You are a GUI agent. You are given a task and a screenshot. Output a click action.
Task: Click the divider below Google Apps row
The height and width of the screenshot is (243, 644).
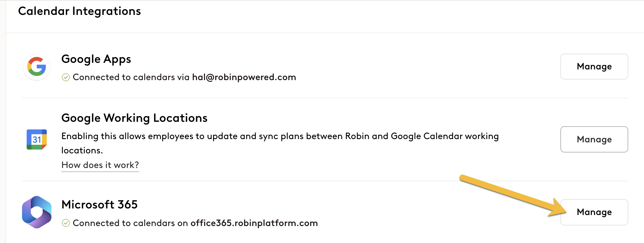[x=325, y=98]
